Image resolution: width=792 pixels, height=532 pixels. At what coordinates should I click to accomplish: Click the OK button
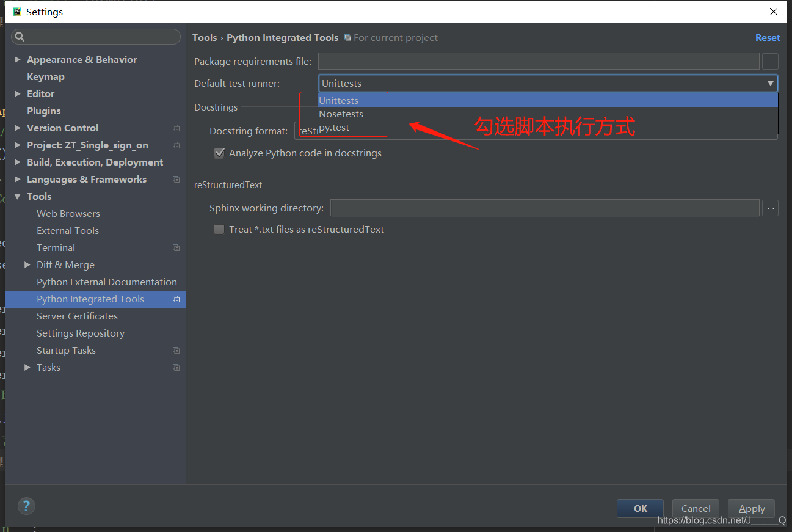click(x=641, y=508)
